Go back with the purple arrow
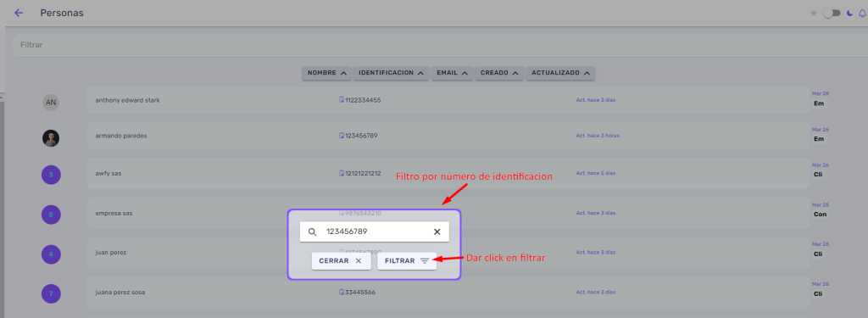Viewport: 868px width, 318px height. [x=19, y=13]
